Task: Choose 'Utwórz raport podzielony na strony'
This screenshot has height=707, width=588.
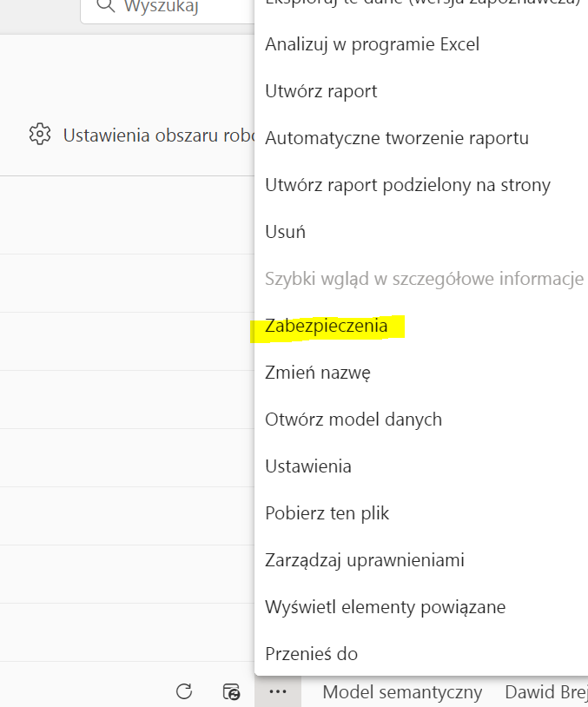Action: (x=407, y=185)
